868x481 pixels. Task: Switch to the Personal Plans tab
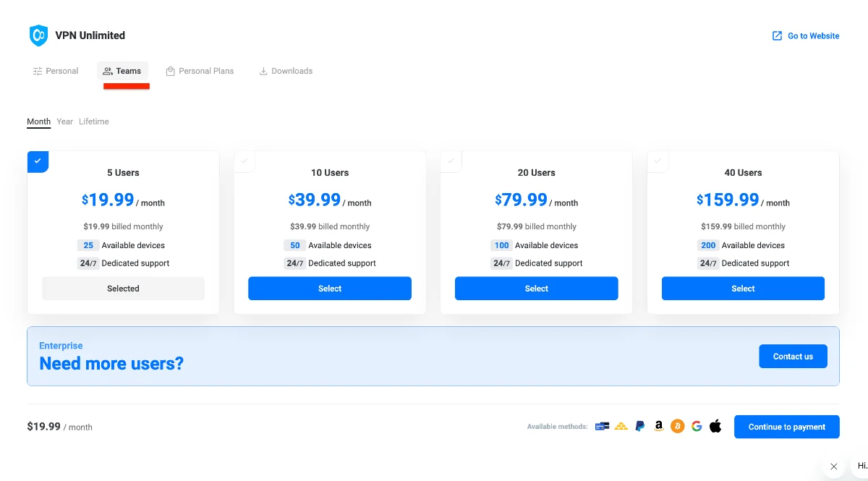200,71
